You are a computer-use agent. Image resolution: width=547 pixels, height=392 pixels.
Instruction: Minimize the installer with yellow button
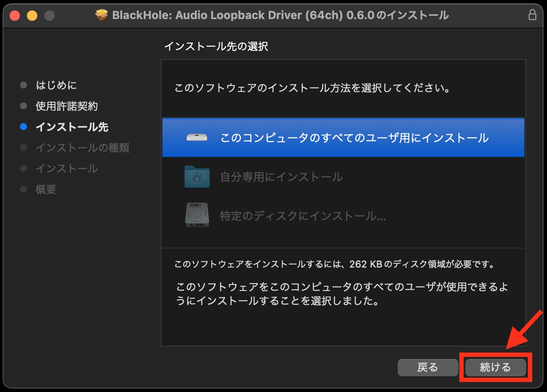pyautogui.click(x=32, y=16)
